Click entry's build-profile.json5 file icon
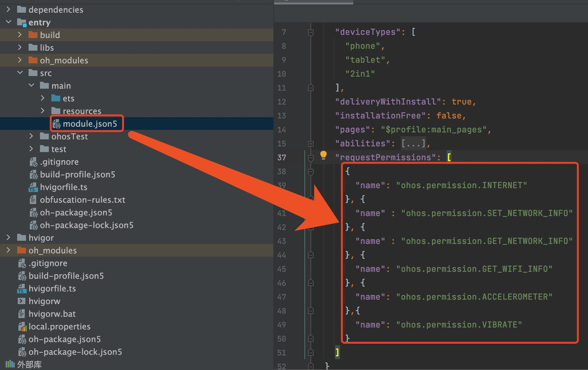 point(33,175)
